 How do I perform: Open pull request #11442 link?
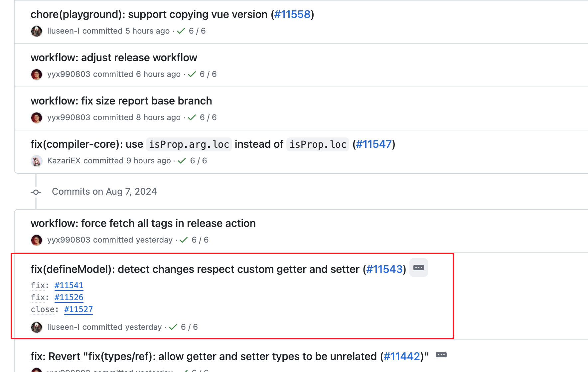point(402,357)
